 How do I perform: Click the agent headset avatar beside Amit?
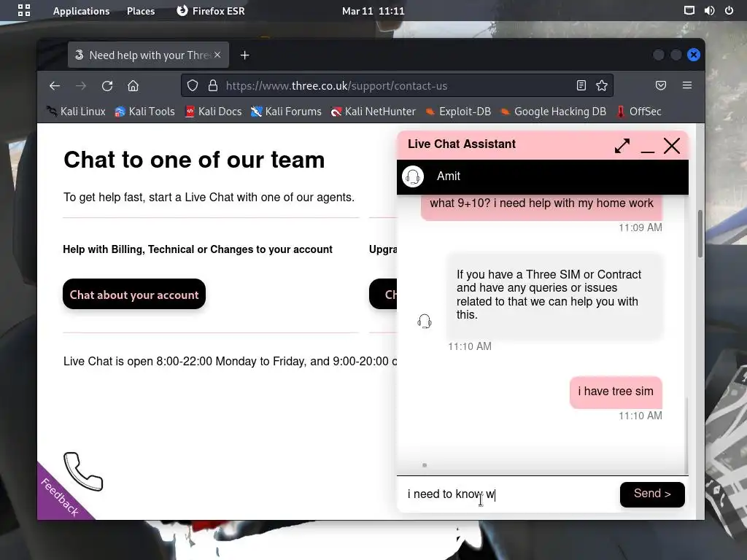pyautogui.click(x=413, y=176)
